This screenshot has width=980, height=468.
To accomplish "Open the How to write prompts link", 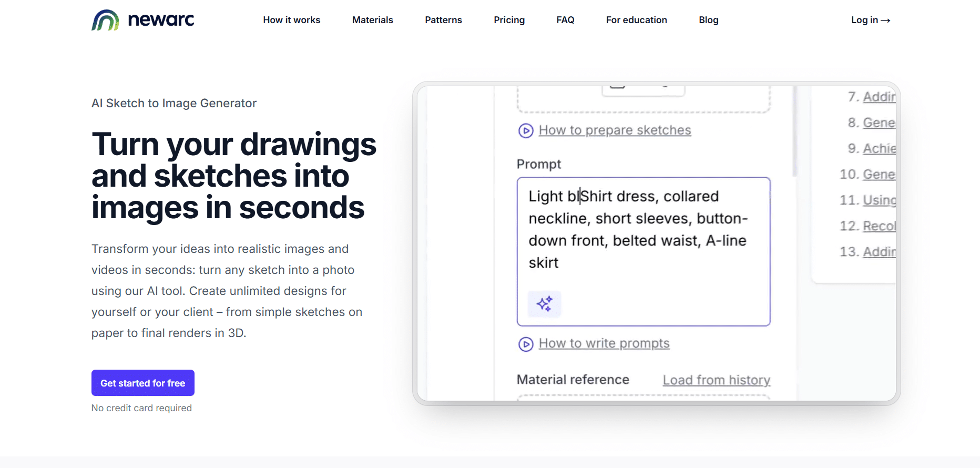I will pos(604,343).
